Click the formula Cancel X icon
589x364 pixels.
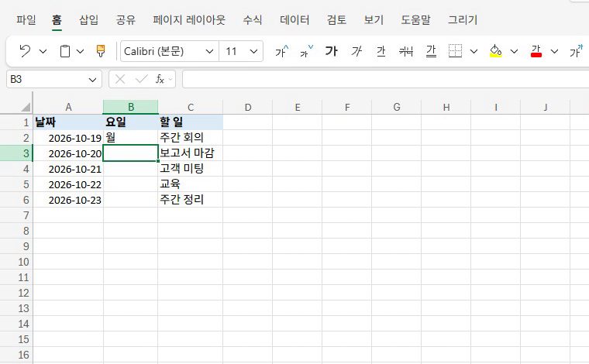tap(120, 79)
